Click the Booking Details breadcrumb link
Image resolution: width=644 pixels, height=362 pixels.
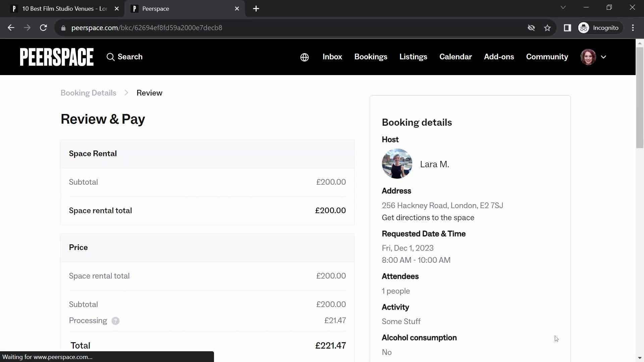[89, 93]
